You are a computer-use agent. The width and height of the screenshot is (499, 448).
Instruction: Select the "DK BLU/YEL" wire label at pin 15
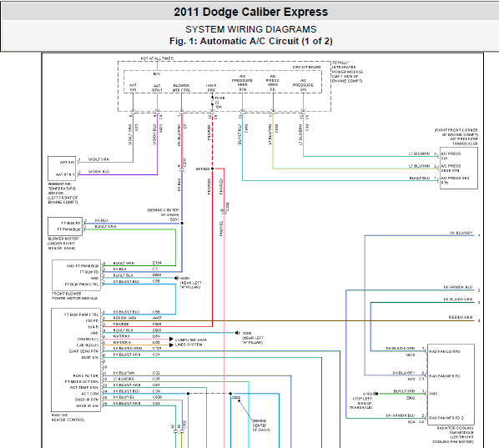(x=123, y=397)
